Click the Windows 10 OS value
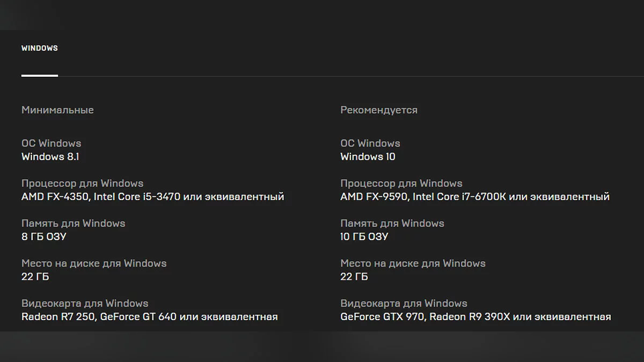The height and width of the screenshot is (362, 644). pyautogui.click(x=368, y=157)
